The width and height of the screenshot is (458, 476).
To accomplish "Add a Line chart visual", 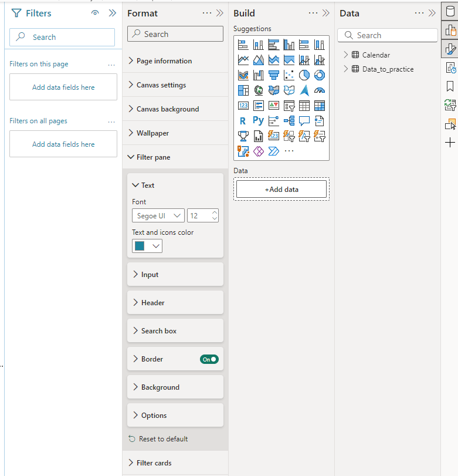I will tap(243, 60).
